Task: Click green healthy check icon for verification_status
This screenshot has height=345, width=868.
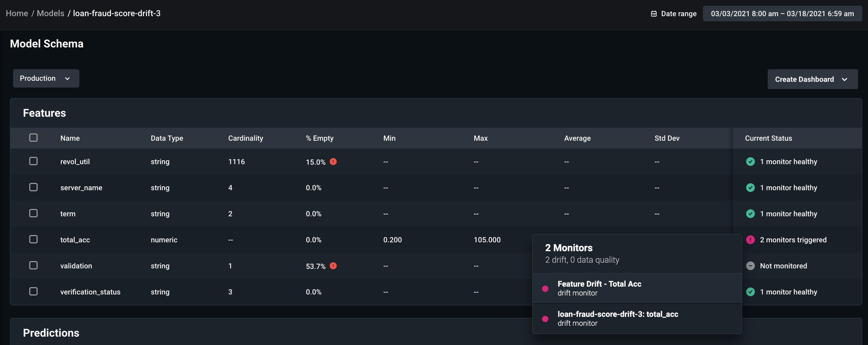Action: [750, 292]
